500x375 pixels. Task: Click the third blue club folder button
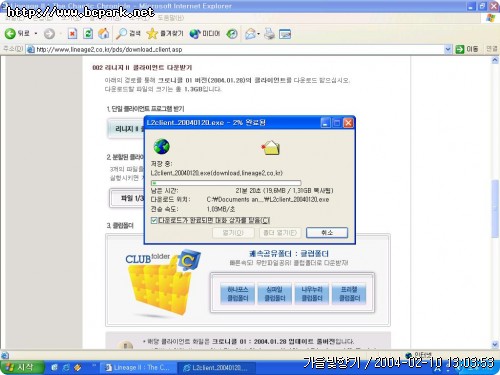pyautogui.click(x=312, y=294)
